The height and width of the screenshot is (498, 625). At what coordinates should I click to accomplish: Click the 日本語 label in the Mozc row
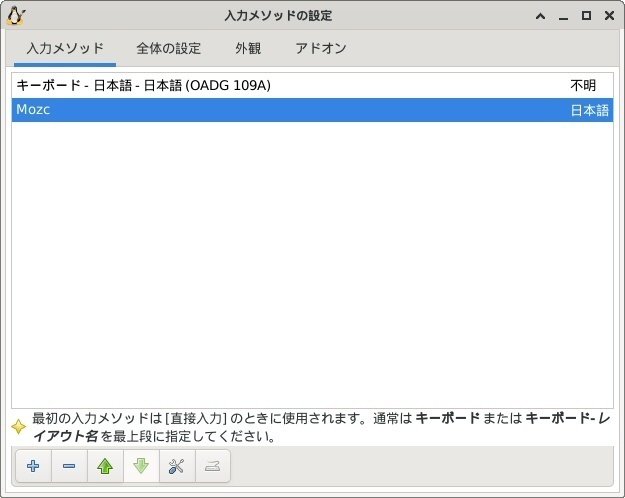click(590, 110)
